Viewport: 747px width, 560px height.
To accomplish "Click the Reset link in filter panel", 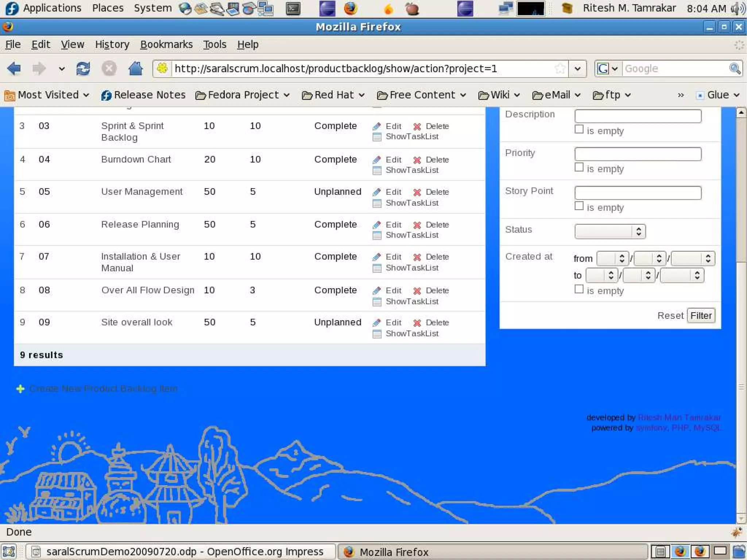I will click(x=670, y=316).
